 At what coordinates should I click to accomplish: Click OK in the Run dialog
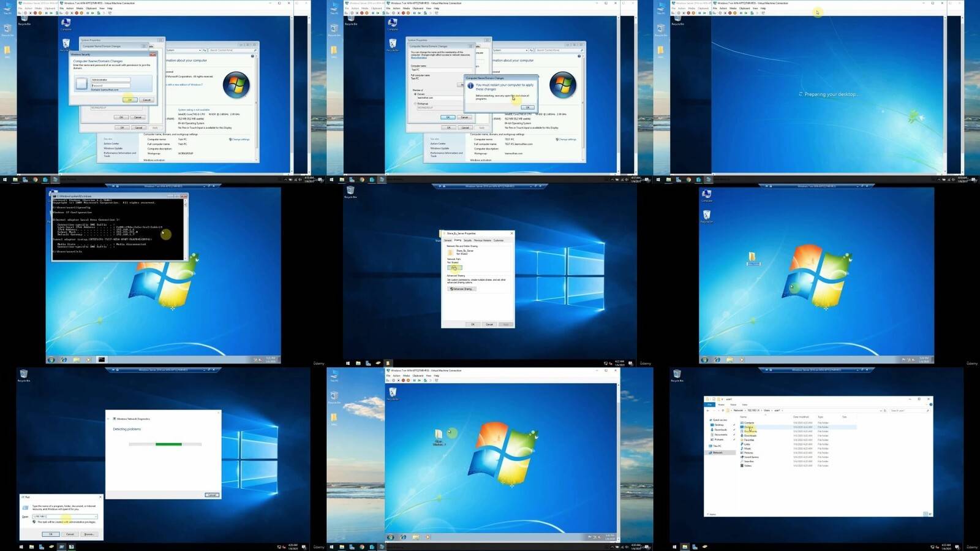click(51, 534)
